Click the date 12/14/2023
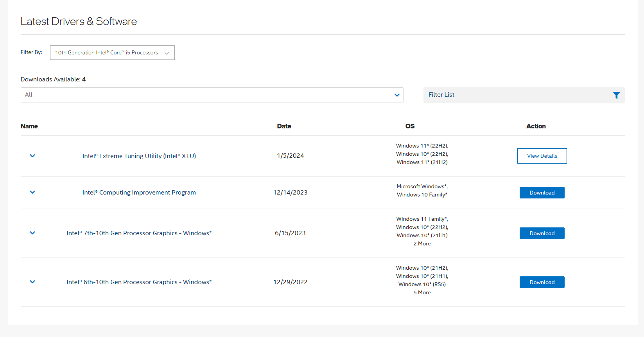The width and height of the screenshot is (644, 337). 291,193
